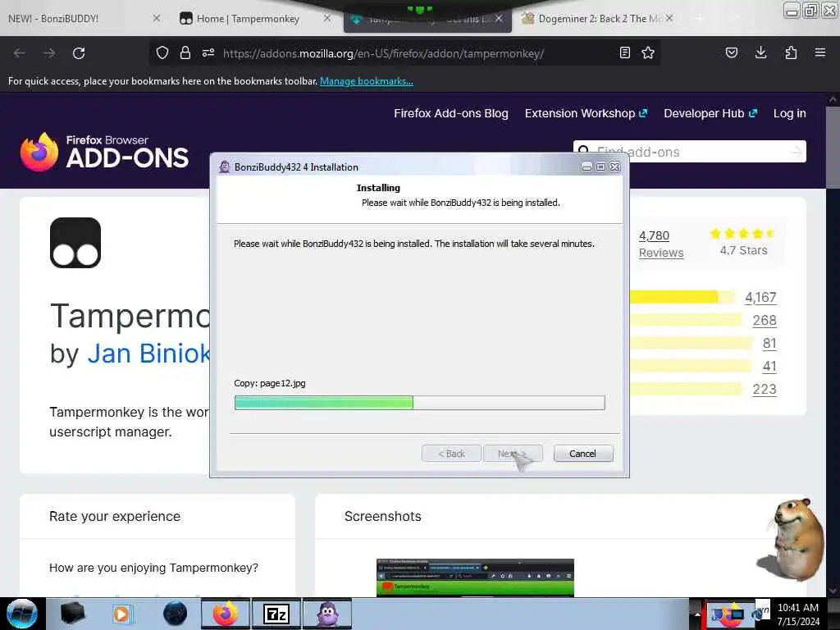View the 268 four-star reviews
This screenshot has width=840, height=630.
point(765,321)
